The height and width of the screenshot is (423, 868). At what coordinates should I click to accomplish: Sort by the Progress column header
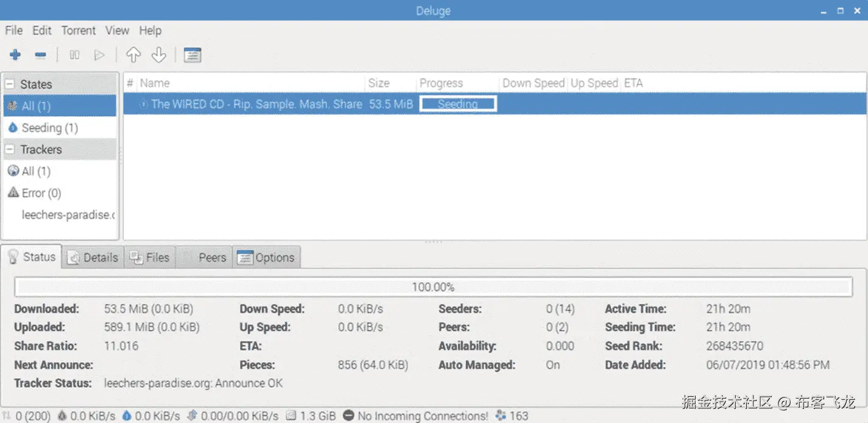(457, 83)
